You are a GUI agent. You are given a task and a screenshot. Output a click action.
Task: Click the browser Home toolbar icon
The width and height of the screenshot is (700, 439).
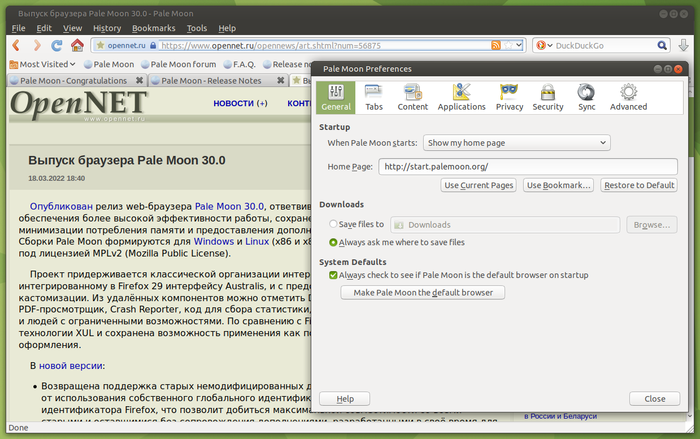pos(77,45)
